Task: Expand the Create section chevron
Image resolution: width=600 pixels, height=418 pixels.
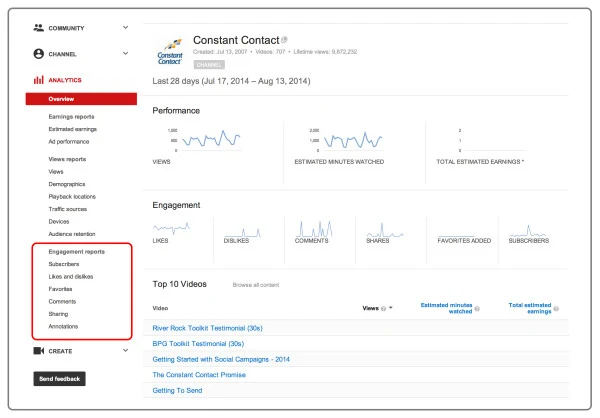Action: (x=126, y=350)
